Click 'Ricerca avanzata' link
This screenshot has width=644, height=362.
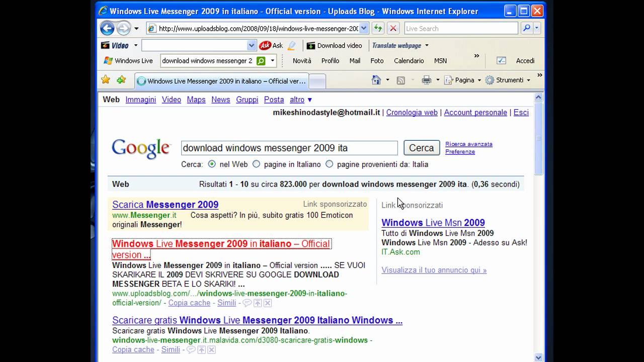click(x=469, y=144)
